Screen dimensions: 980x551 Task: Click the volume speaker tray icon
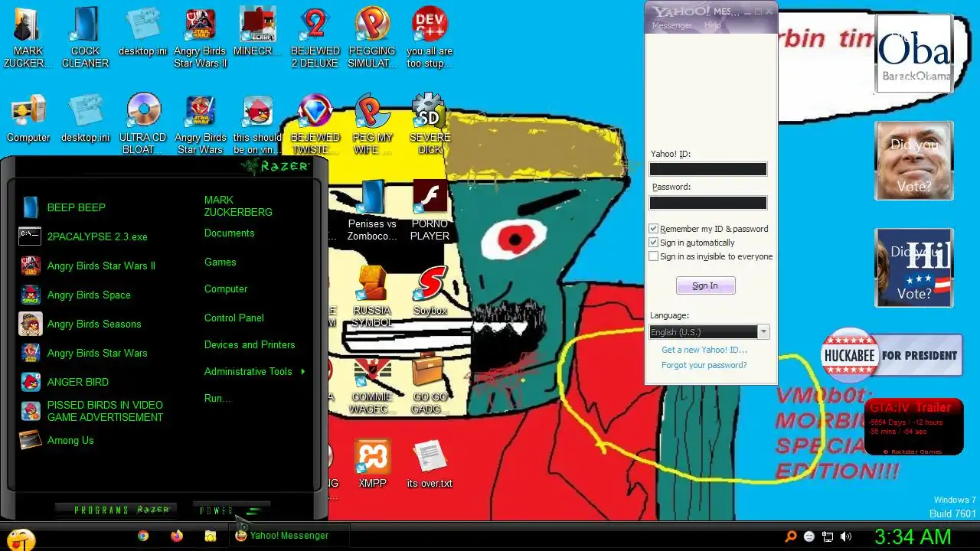846,537
